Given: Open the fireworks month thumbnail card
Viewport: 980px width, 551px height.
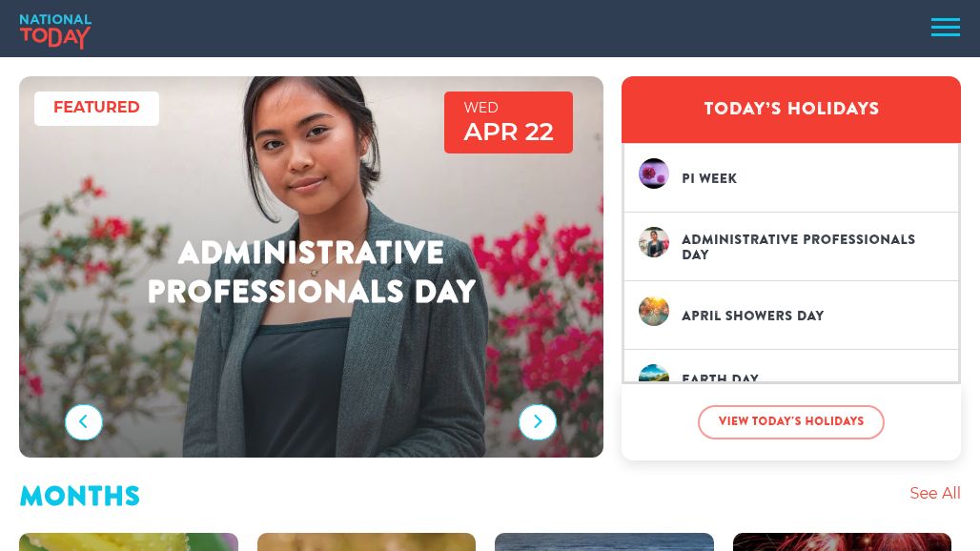Looking at the screenshot, I should (x=842, y=541).
